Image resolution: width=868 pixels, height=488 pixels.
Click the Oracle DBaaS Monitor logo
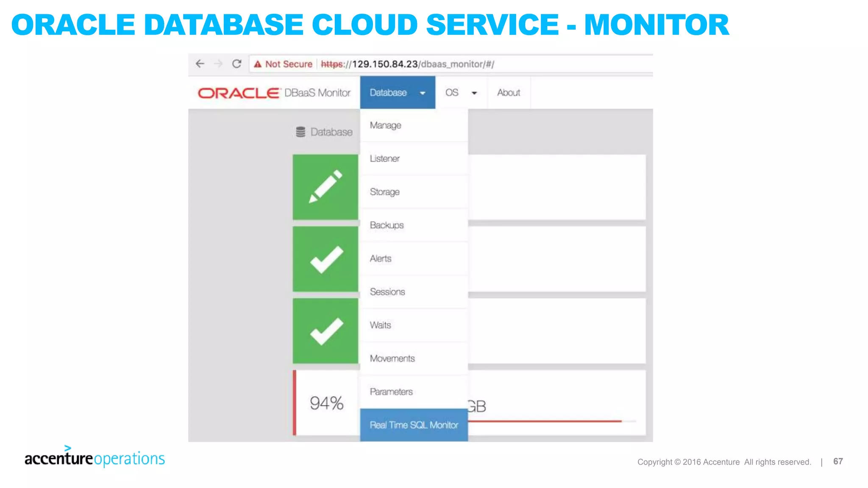tap(274, 93)
